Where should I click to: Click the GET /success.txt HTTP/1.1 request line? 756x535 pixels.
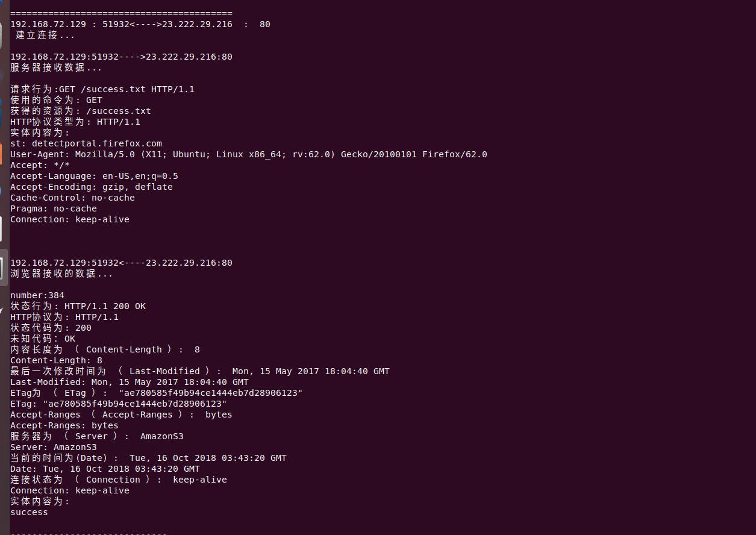102,89
